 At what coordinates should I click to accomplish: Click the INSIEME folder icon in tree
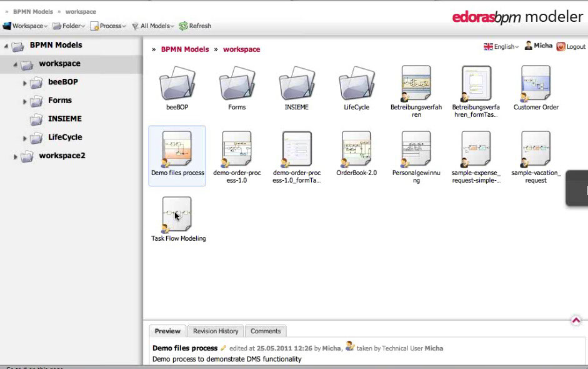36,119
